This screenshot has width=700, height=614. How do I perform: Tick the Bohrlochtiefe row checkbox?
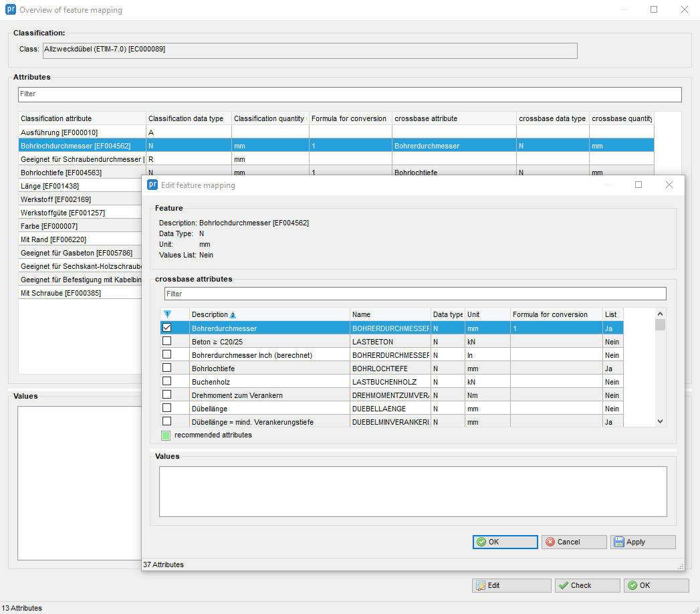[167, 368]
